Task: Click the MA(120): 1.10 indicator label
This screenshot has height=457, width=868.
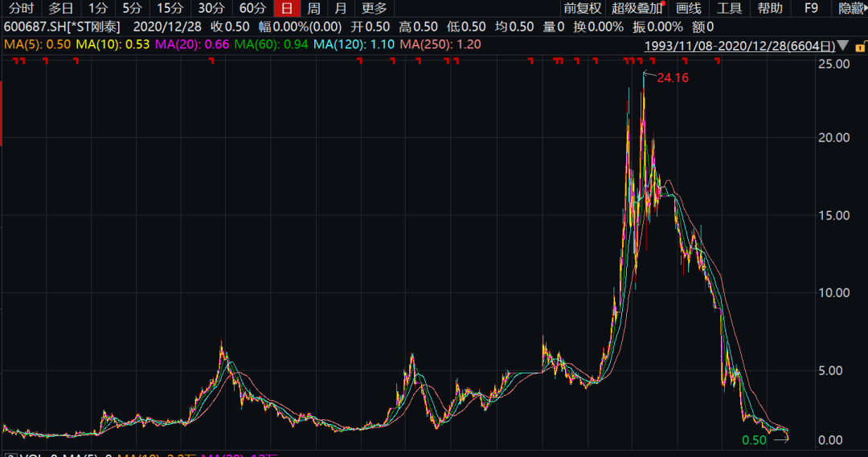Action: (x=354, y=45)
